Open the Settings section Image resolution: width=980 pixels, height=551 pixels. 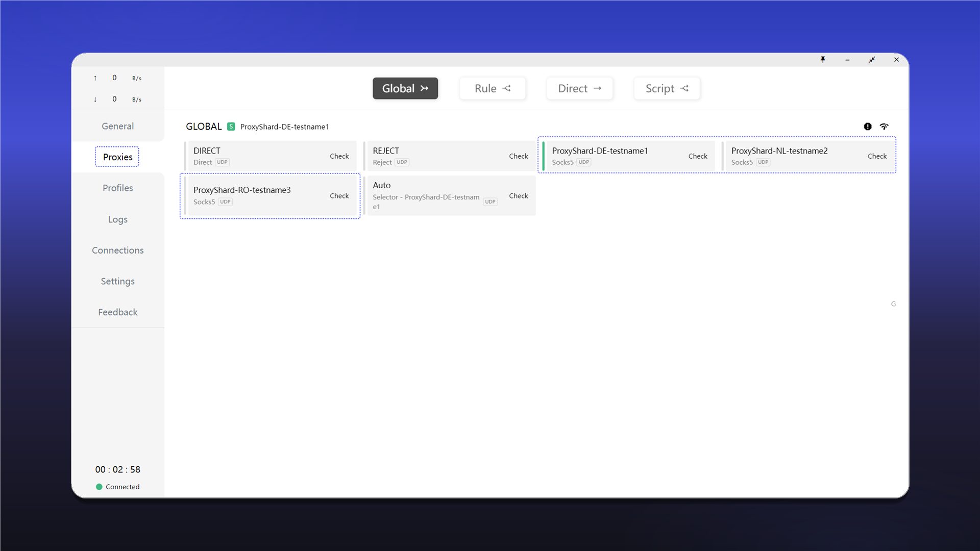pos(118,281)
